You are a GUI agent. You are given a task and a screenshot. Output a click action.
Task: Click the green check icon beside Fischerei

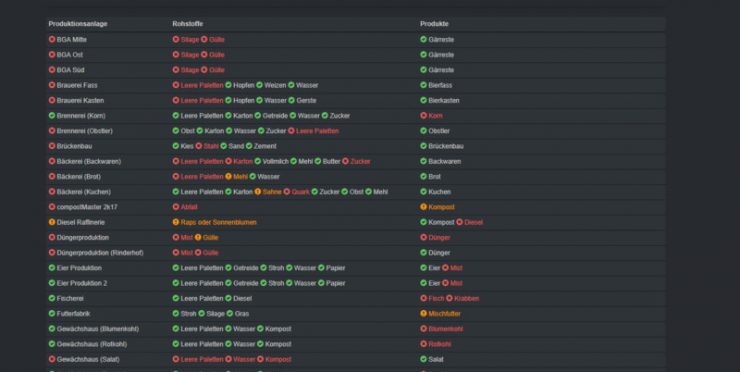click(x=52, y=298)
